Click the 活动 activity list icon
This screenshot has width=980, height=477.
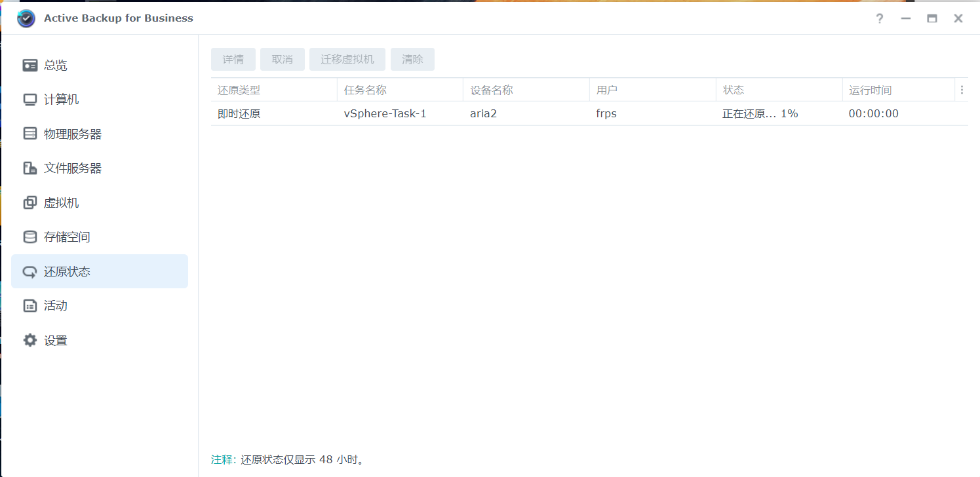pyautogui.click(x=30, y=306)
